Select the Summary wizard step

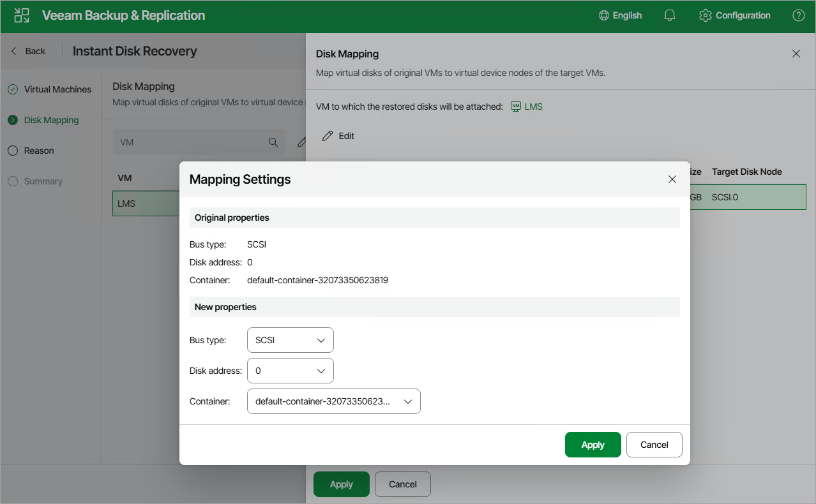36,181
